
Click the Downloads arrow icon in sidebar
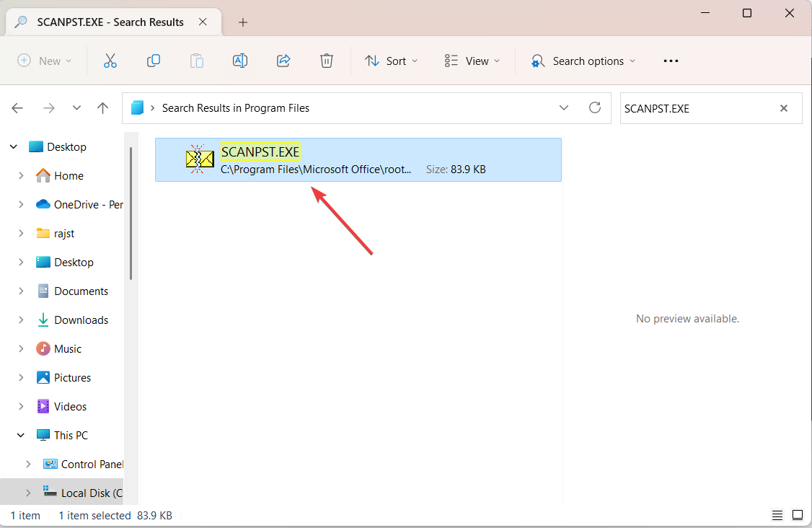[43, 320]
